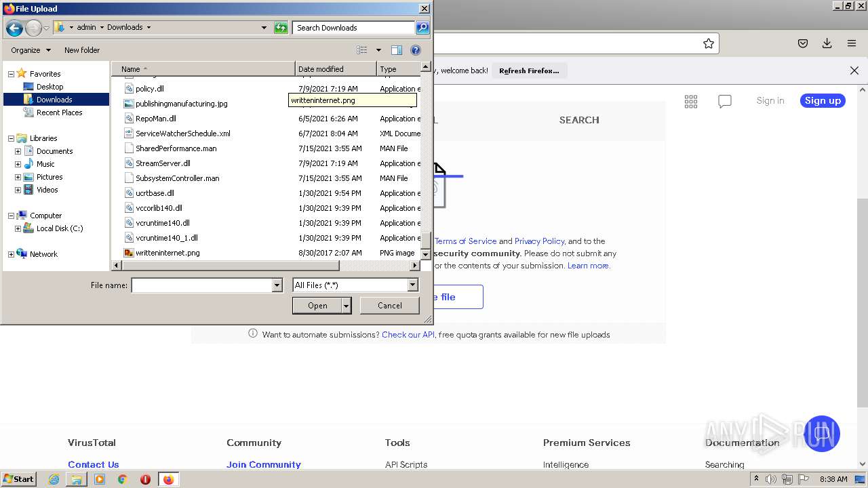
Task: Click the info icon beside automate submissions
Action: [x=253, y=333]
